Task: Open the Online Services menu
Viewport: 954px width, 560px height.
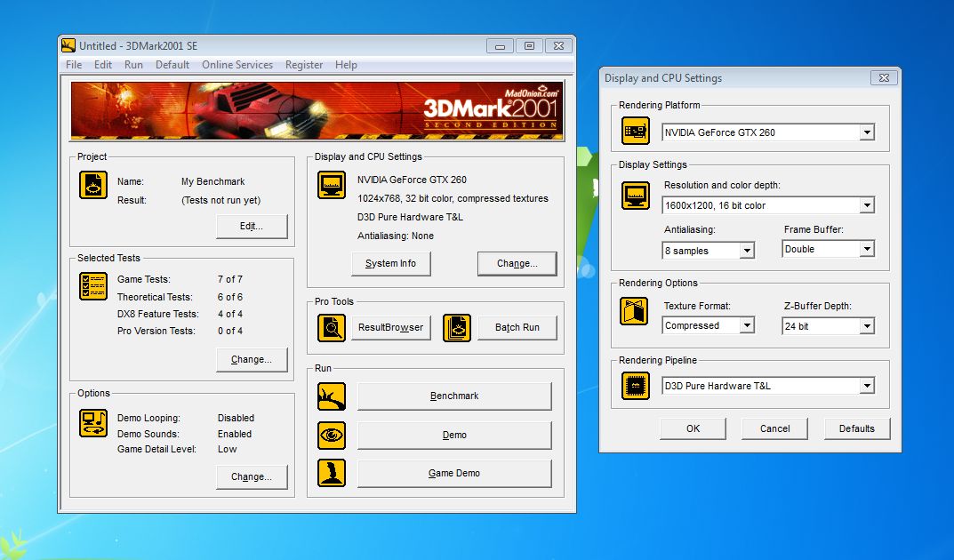Action: (x=237, y=65)
